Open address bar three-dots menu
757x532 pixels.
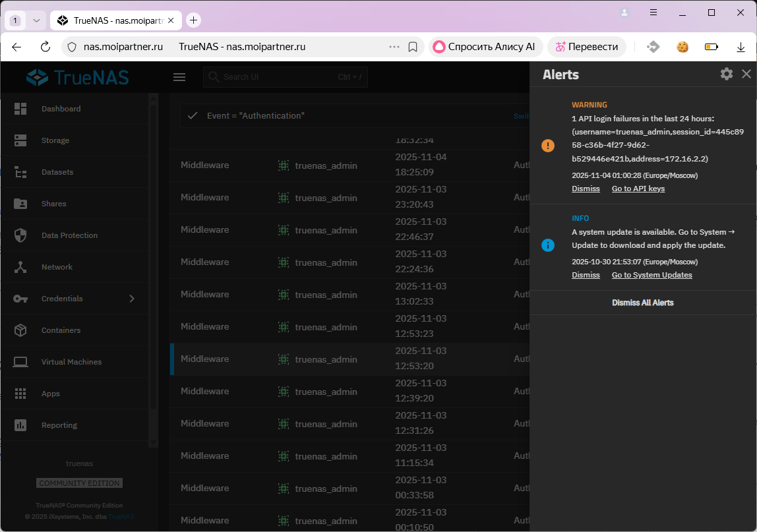[x=394, y=47]
